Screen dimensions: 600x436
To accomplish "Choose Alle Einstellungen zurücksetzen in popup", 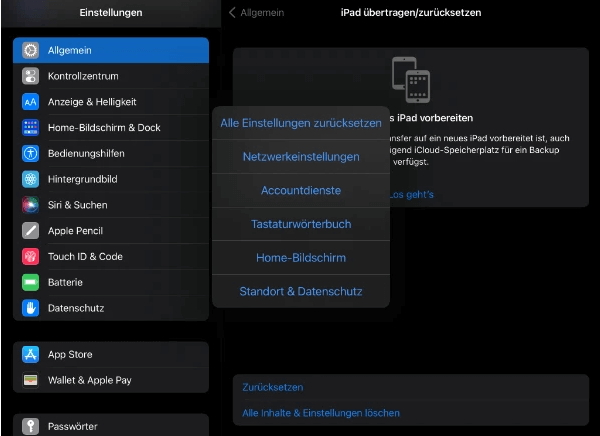I will 301,123.
